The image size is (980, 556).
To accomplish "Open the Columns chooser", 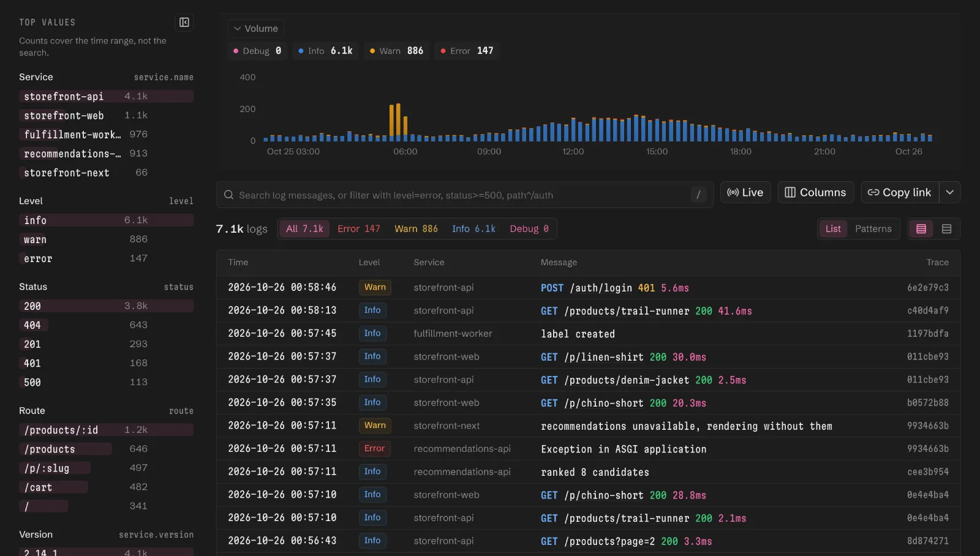I will point(815,192).
